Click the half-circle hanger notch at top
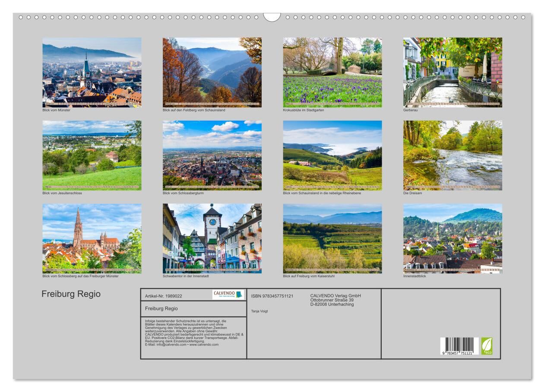Viewport: 544px width, 392px height. pos(272,17)
